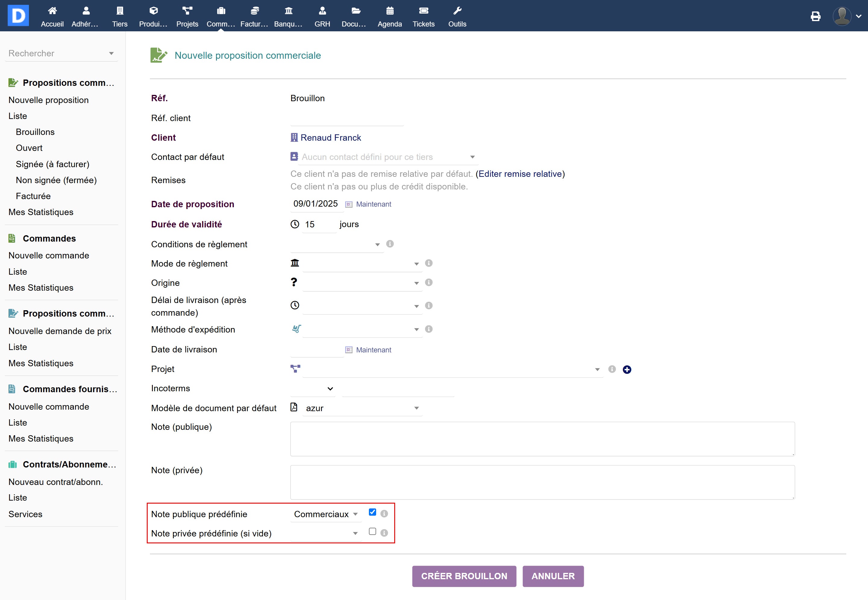Click the Dolibarr logo icon
The image size is (868, 600).
point(18,15)
